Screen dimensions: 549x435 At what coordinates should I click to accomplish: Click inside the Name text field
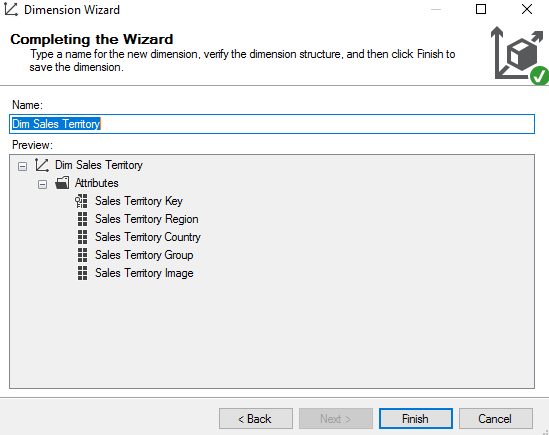tap(272, 124)
